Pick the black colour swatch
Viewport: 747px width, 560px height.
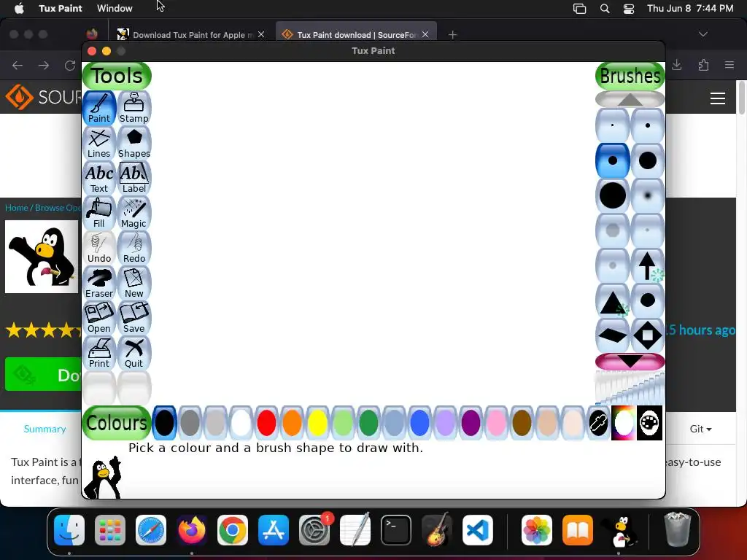pyautogui.click(x=164, y=423)
